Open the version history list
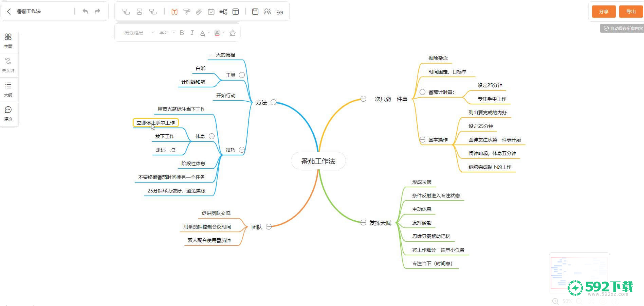Viewport: 644px width, 306px height. point(280,12)
